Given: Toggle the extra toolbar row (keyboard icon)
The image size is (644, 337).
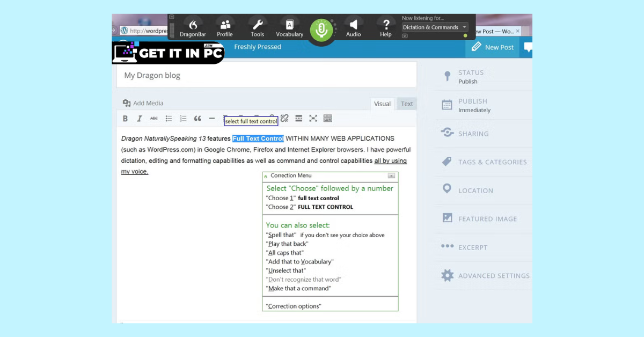Looking at the screenshot, I should click(x=328, y=119).
